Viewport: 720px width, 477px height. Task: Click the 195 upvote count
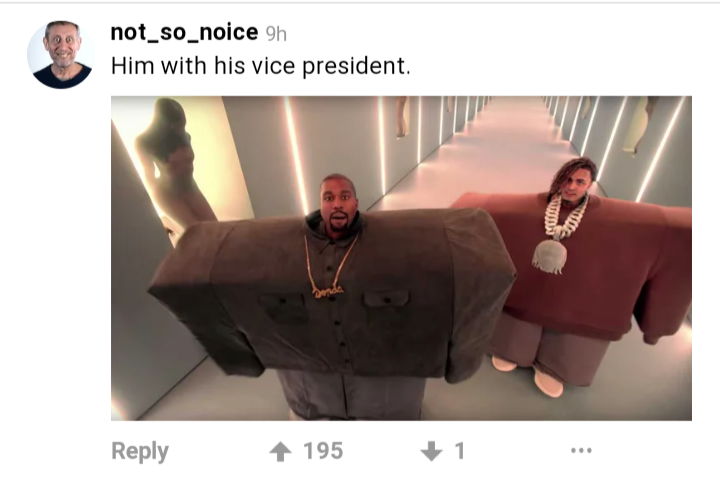click(323, 451)
